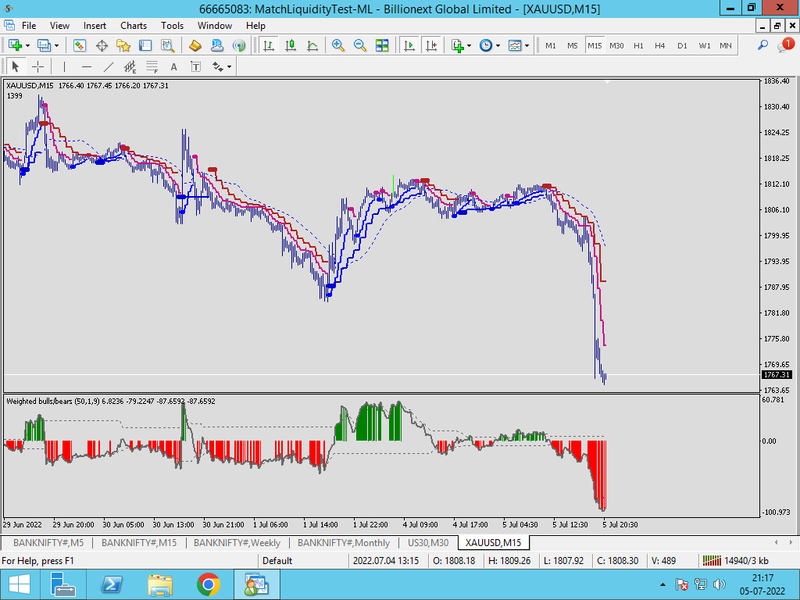800x600 pixels.
Task: Draw a vertical line on chart
Action: pos(64,66)
